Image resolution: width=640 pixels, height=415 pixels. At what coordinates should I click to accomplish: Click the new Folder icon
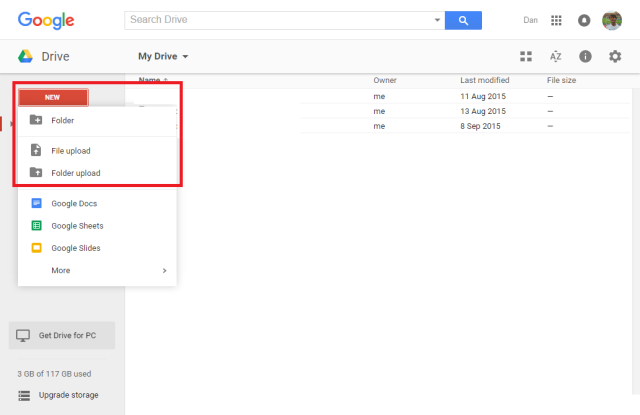[x=36, y=120]
